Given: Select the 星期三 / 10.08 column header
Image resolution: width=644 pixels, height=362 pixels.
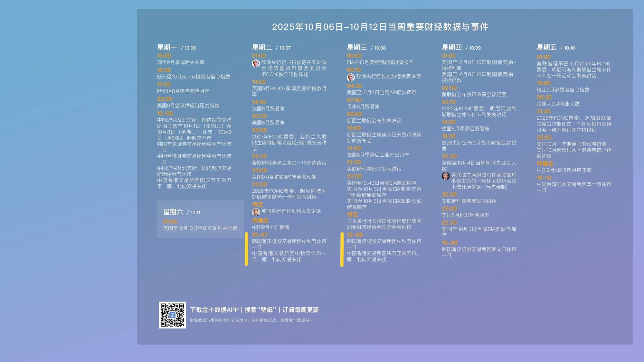Looking at the screenshot, I should tap(366, 48).
